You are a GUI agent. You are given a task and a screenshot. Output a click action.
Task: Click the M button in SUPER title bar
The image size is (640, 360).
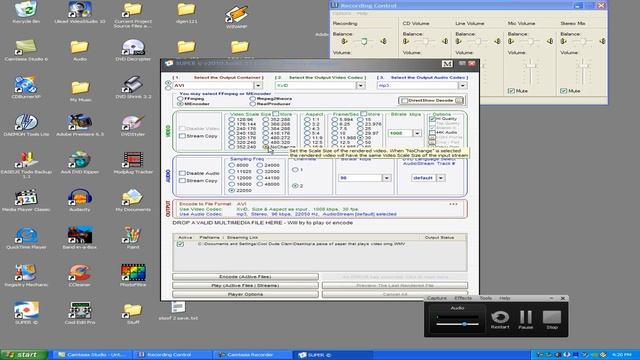[x=447, y=64]
